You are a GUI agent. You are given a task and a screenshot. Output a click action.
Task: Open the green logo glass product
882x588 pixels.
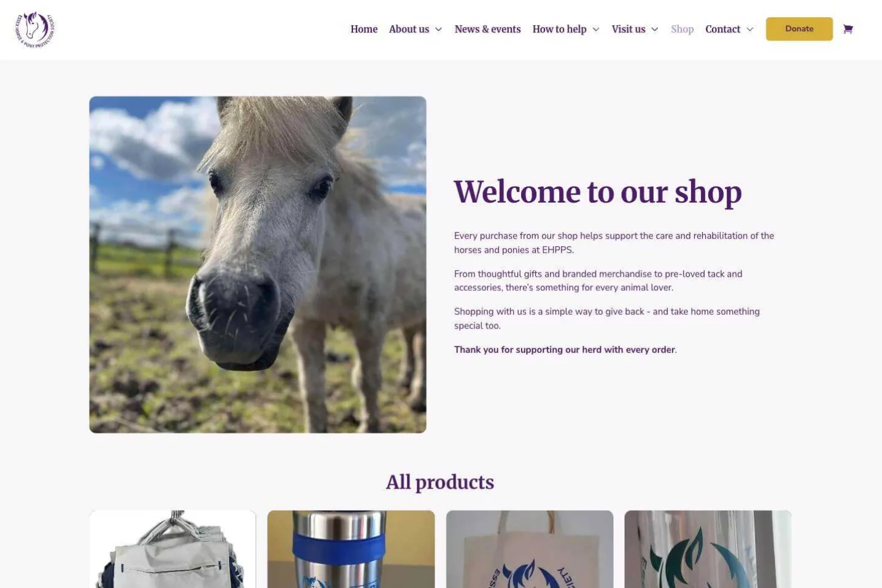coord(708,549)
